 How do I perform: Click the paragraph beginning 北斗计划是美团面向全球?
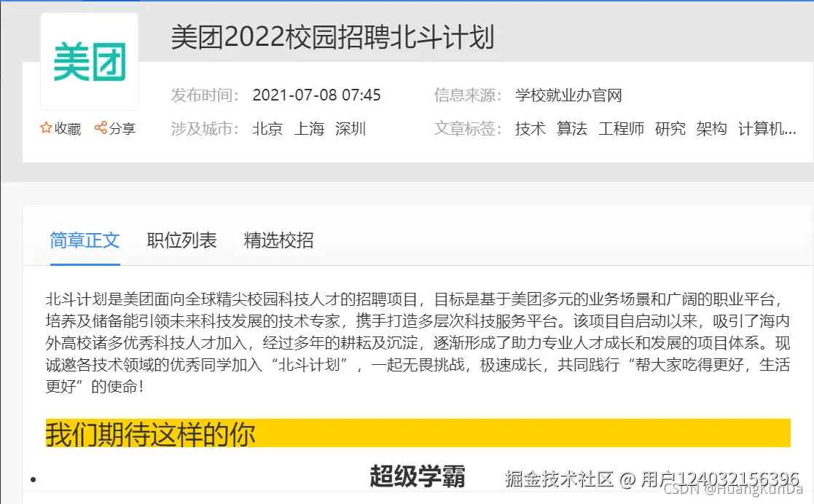click(418, 342)
